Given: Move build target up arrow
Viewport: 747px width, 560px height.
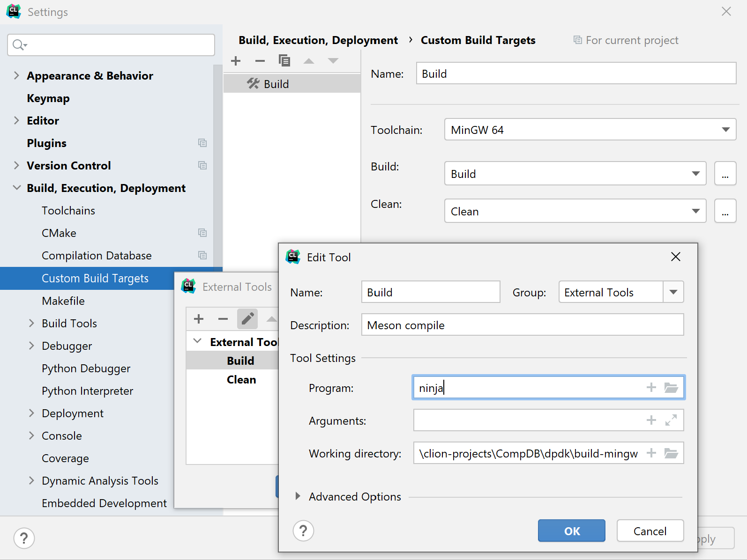Looking at the screenshot, I should pos(309,61).
